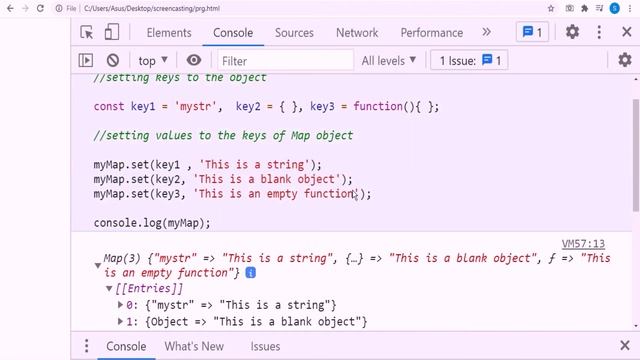Click the console vertical scrollbar
The image size is (640, 360).
tap(636, 155)
